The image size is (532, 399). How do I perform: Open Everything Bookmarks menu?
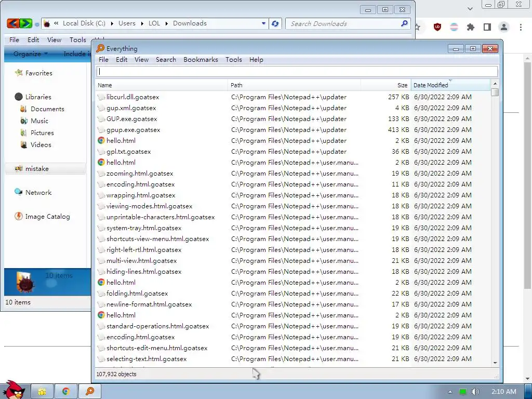pyautogui.click(x=201, y=60)
